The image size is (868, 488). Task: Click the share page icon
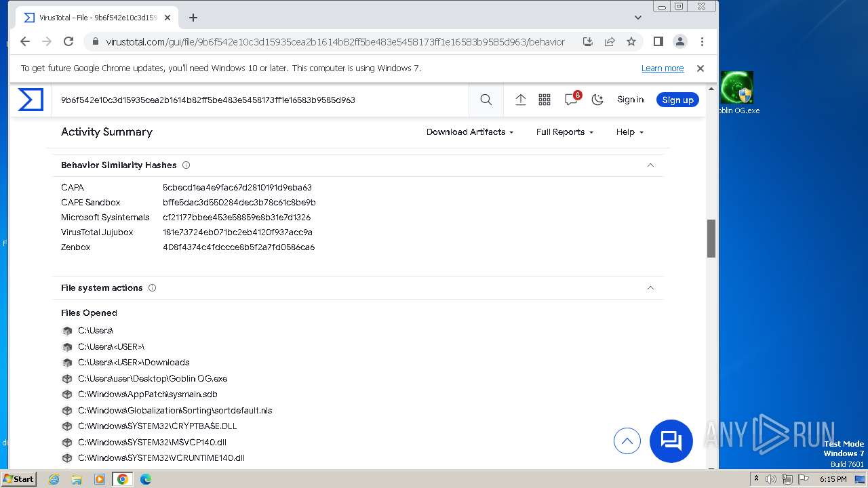click(x=610, y=41)
